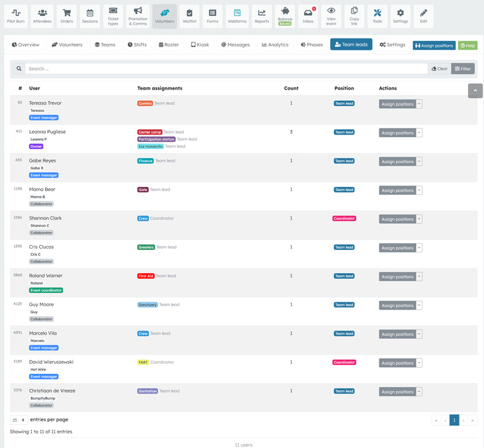Click the Clear search button

click(x=440, y=69)
